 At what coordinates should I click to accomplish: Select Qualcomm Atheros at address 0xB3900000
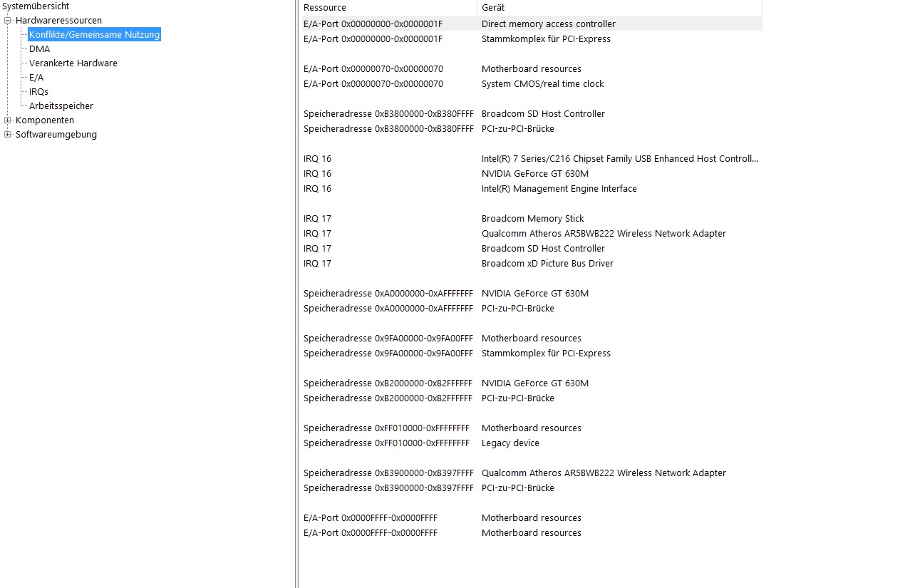[x=532, y=473]
